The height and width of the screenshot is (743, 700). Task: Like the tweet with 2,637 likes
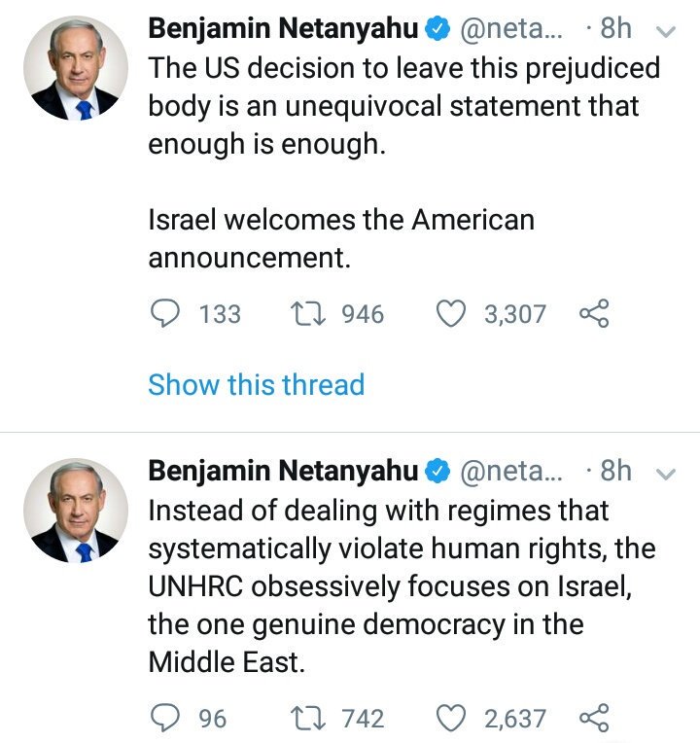452,719
